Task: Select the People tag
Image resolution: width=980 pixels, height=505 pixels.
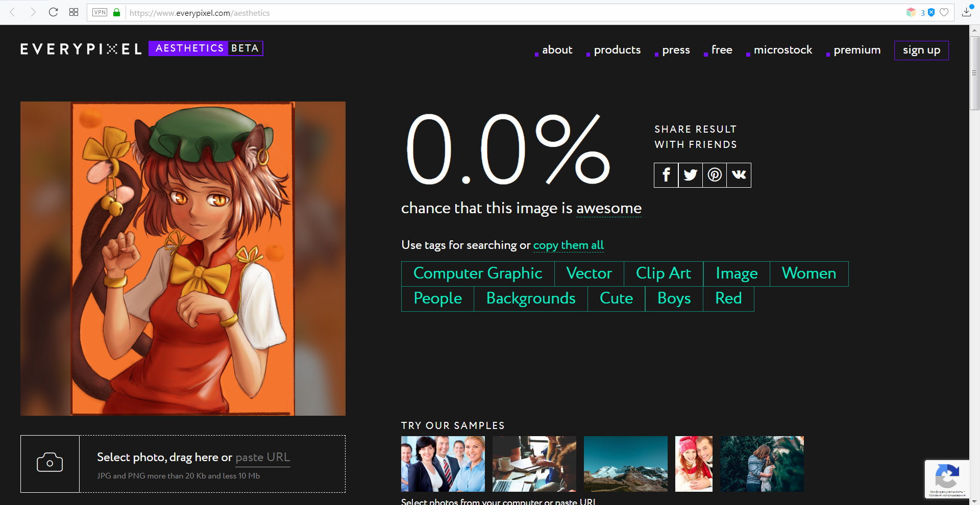Action: click(x=438, y=299)
